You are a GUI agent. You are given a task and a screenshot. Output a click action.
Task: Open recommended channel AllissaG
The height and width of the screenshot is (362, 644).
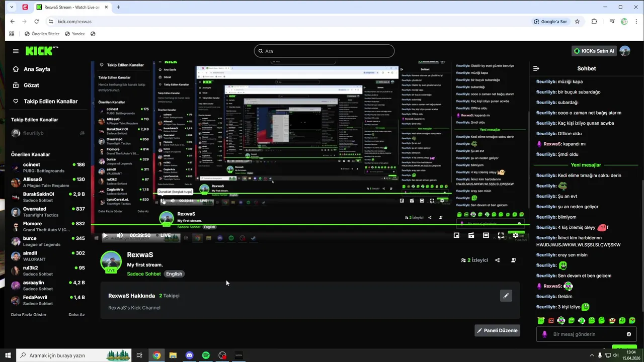pos(48,183)
